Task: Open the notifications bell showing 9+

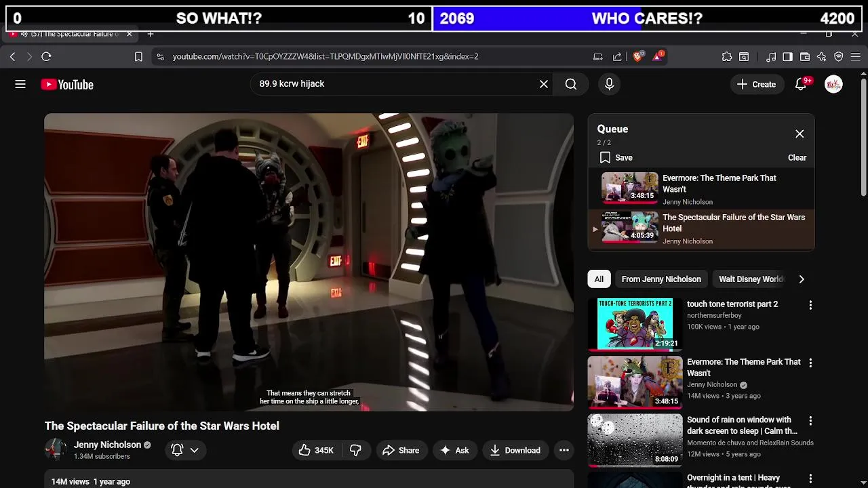Action: (801, 84)
